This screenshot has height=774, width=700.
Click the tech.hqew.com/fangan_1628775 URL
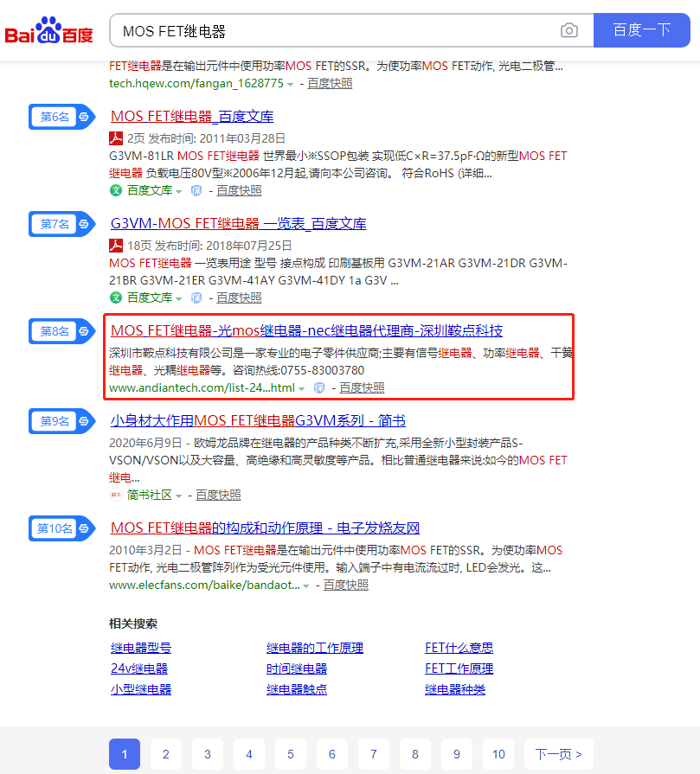196,83
